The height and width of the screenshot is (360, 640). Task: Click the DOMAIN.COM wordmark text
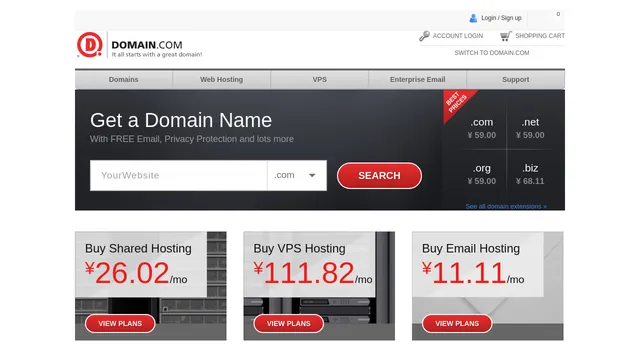click(147, 45)
